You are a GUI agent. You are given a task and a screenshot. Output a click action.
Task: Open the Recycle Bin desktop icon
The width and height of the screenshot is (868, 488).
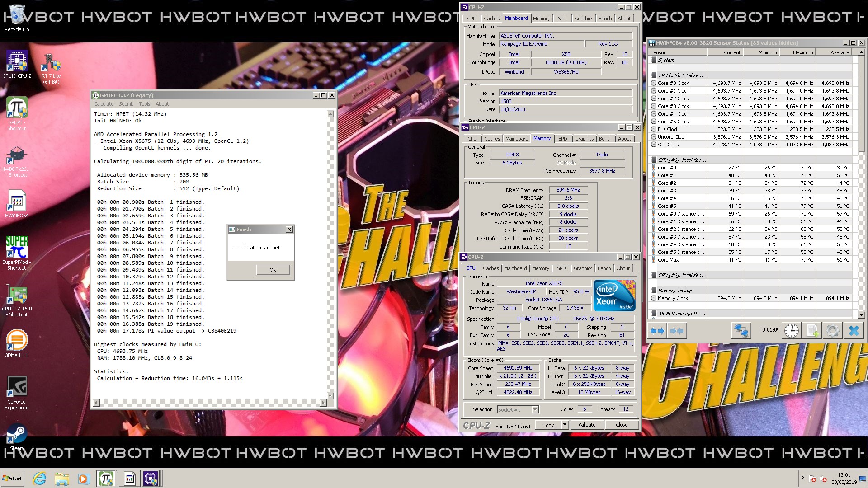17,18
